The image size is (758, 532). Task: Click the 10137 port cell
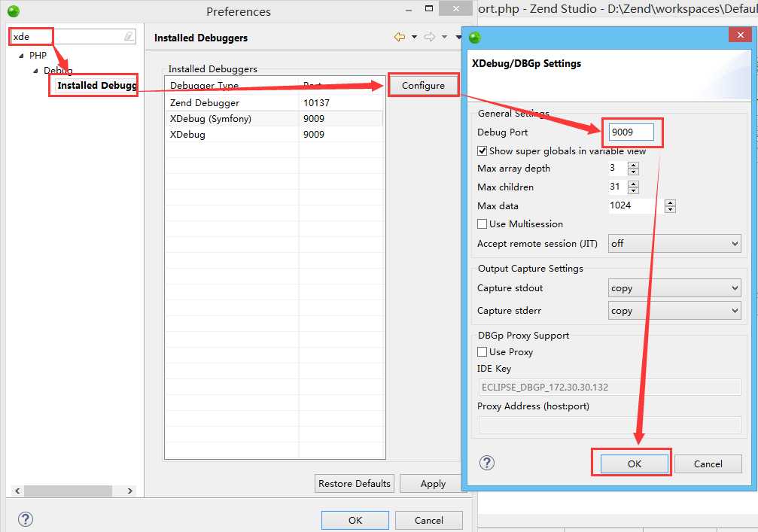317,103
